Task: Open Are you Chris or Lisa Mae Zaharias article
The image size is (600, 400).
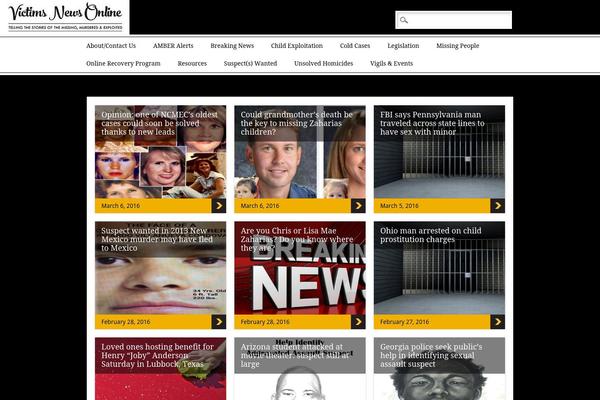Action: tap(297, 239)
